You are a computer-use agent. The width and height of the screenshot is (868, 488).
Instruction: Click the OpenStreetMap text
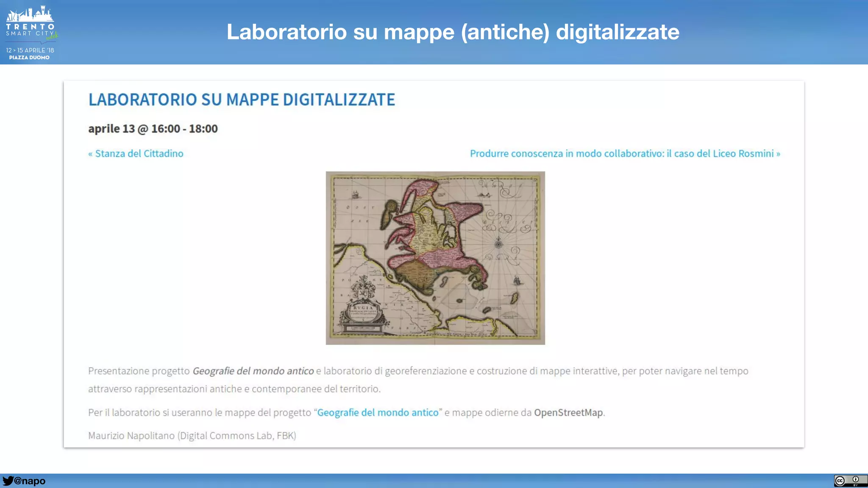coord(568,413)
